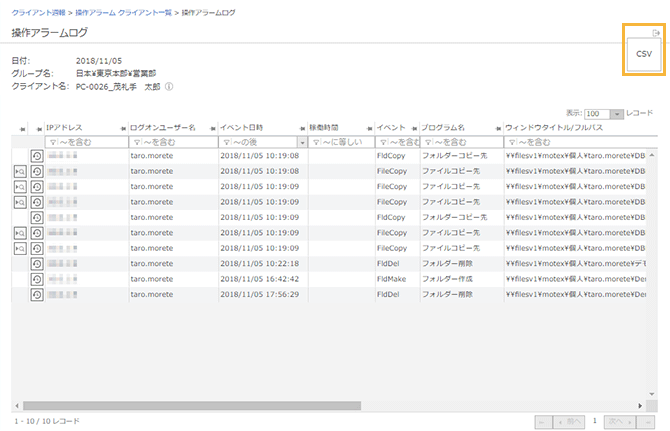Click the horizontal scrollbar below the table
Viewport: 670px width, 431px height.
click(200, 406)
